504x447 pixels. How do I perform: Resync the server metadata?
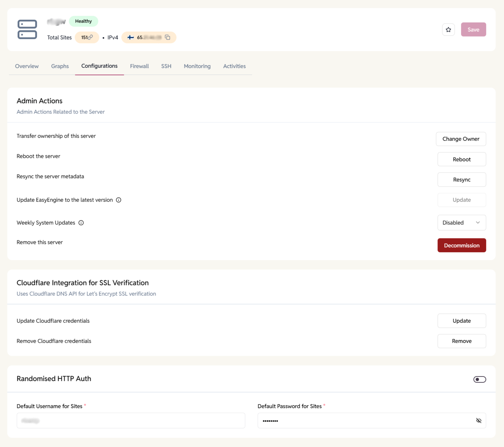(462, 180)
